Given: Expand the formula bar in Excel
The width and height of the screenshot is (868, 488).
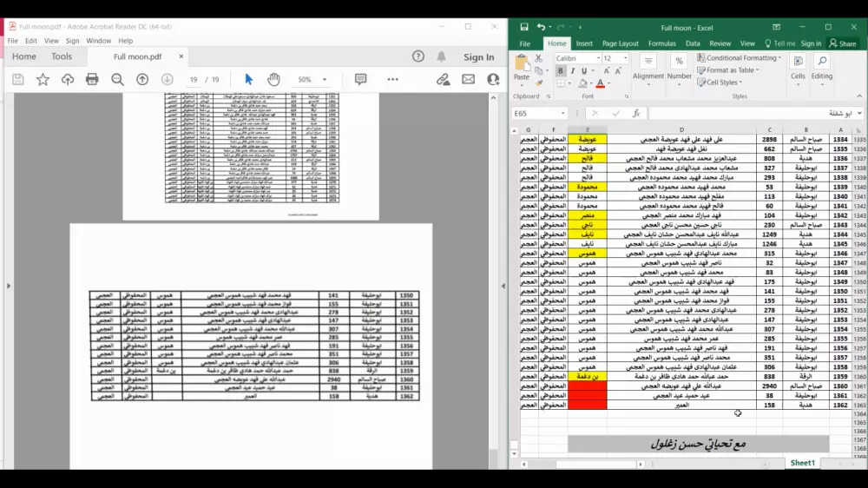Looking at the screenshot, I should click(x=859, y=113).
